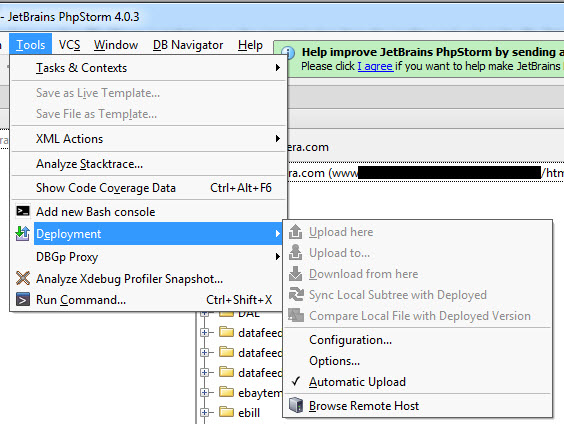Click the I agree link
The image size is (564, 424).
click(x=375, y=66)
